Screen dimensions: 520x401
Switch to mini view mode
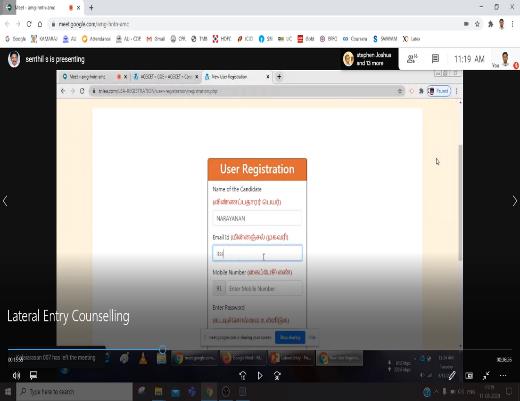469,376
